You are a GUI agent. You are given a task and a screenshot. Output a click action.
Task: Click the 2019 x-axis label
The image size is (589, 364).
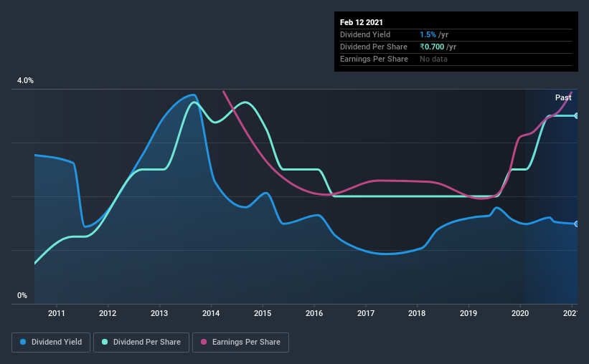point(468,313)
